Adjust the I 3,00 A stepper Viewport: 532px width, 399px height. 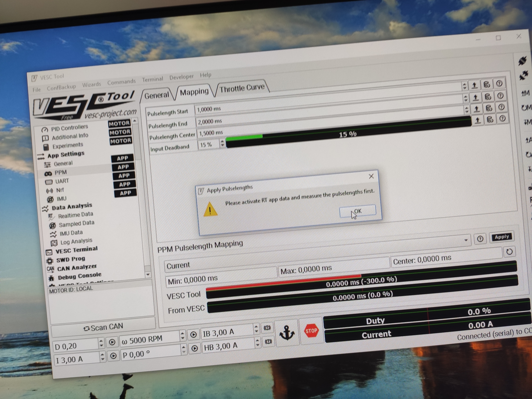(102, 357)
